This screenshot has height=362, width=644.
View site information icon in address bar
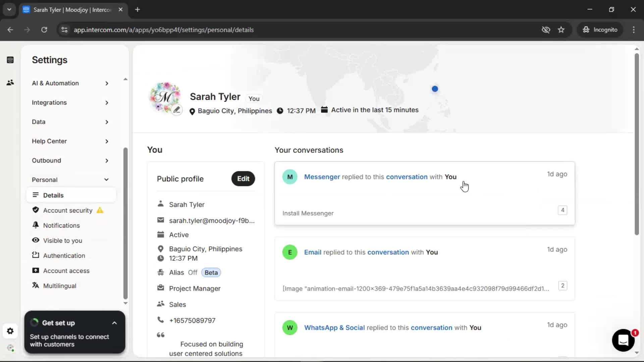tap(64, 30)
